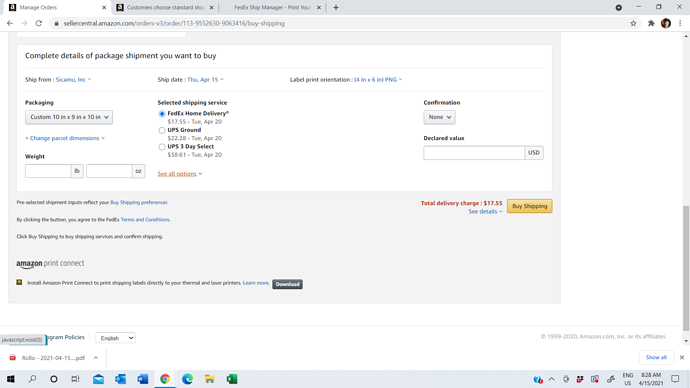Open Cortana from taskbar
Screen dimensions: 690x388
[x=54, y=379]
